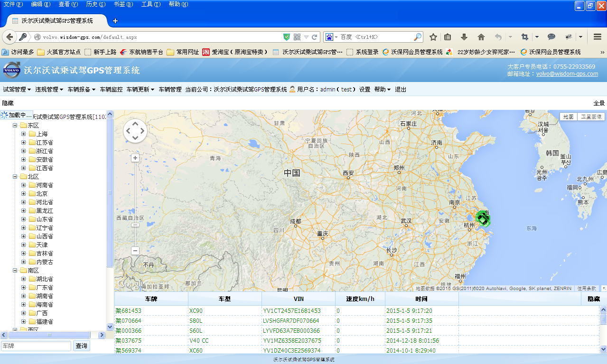Click 全景 link at top right
This screenshot has width=607, height=364.
[x=599, y=103]
